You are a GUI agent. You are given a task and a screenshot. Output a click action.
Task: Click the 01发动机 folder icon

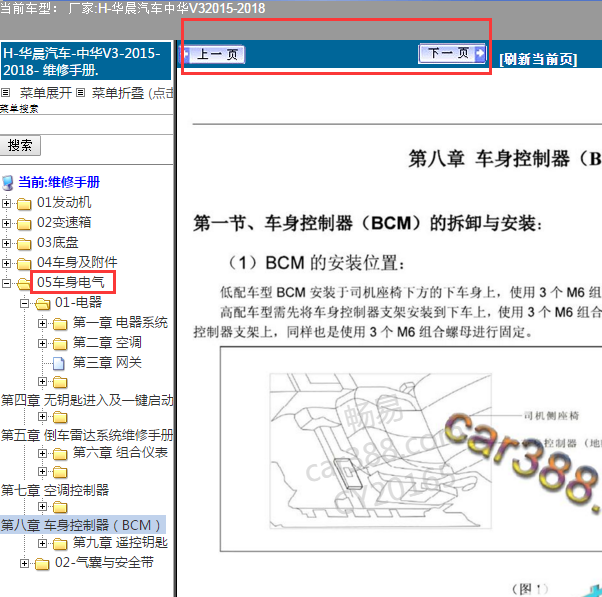tap(24, 204)
